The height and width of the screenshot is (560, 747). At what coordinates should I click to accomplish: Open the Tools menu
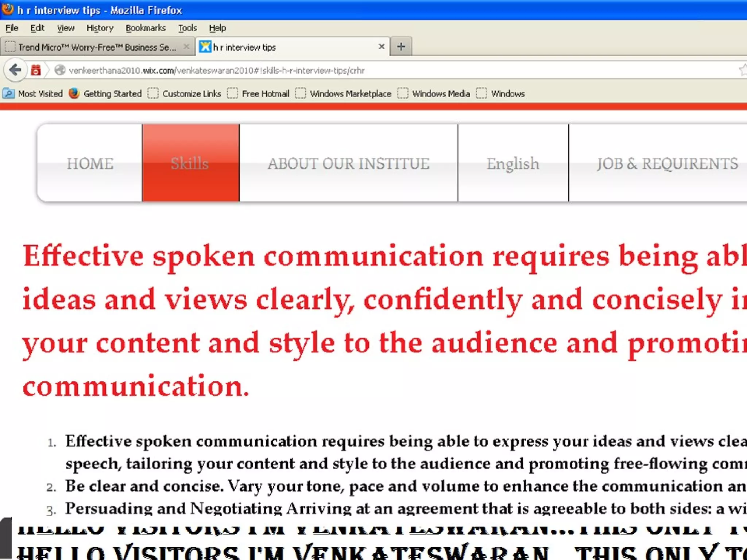tap(187, 28)
